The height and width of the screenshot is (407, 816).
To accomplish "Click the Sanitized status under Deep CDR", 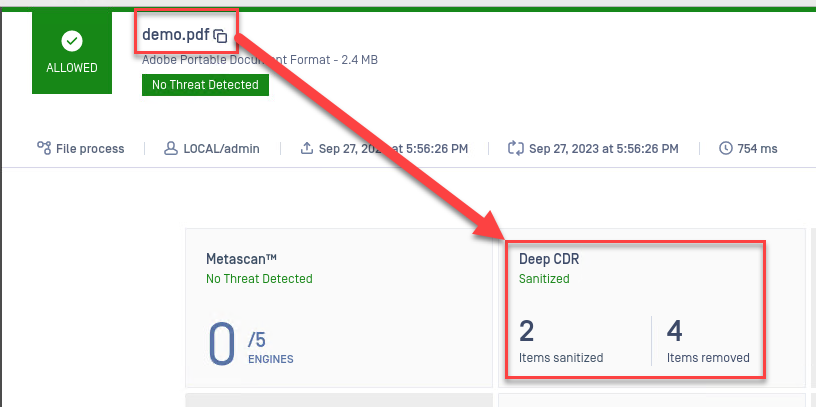I will pyautogui.click(x=544, y=279).
